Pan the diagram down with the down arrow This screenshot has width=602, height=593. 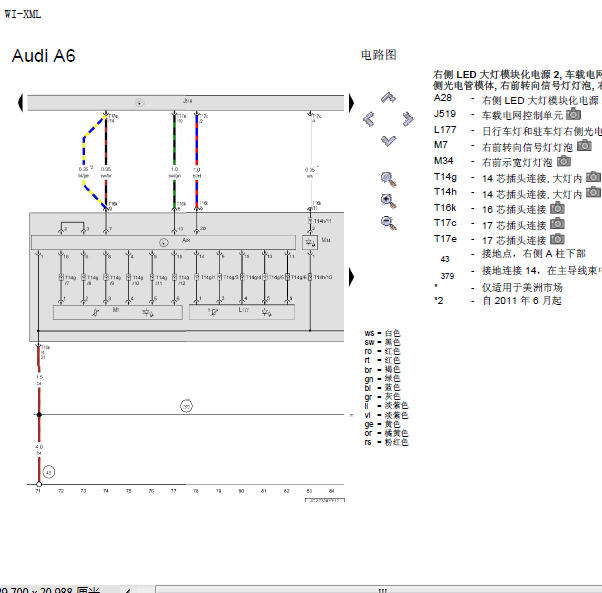388,140
